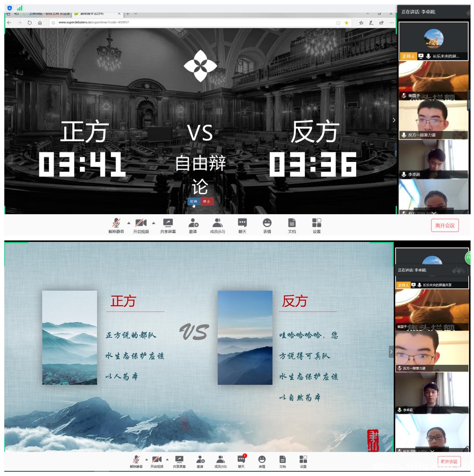Open a new browser tab with the plus button
474x476 pixels.
[x=128, y=13]
